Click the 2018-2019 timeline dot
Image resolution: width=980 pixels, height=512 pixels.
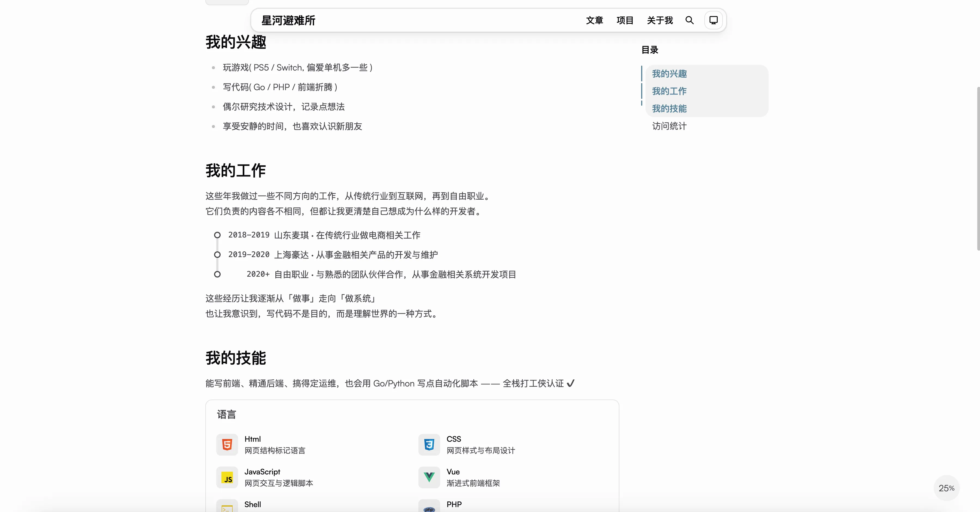coord(217,235)
